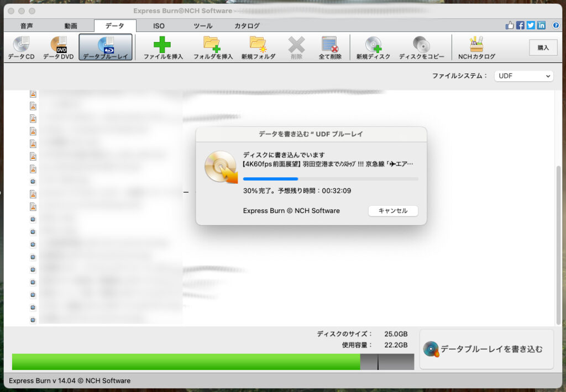Switch to the データ tab

[115, 26]
